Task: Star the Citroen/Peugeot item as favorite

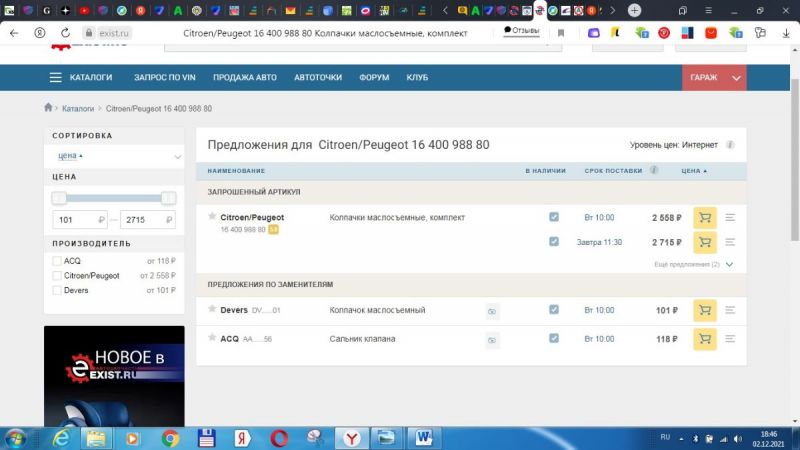Action: [x=212, y=216]
